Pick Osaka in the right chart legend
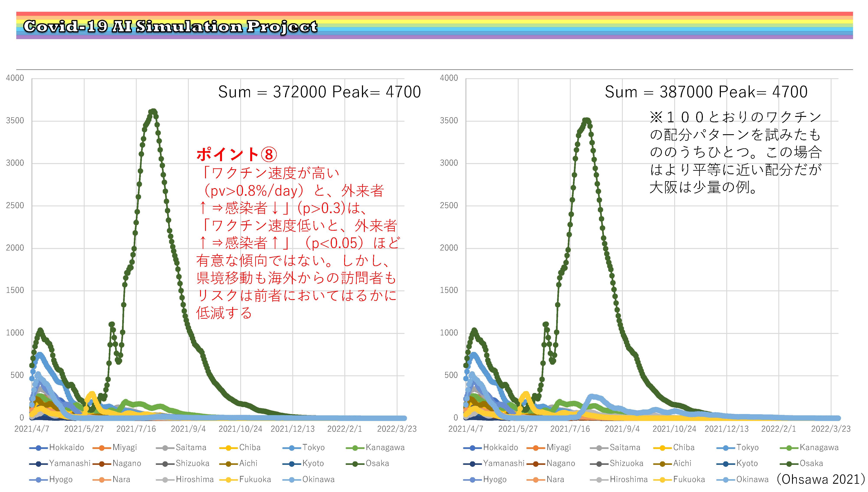The width and height of the screenshot is (868, 492). coord(801,463)
